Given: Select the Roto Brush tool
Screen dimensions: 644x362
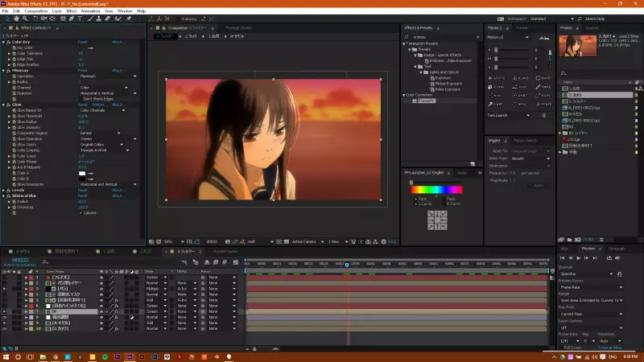Looking at the screenshot, I should point(118,19).
